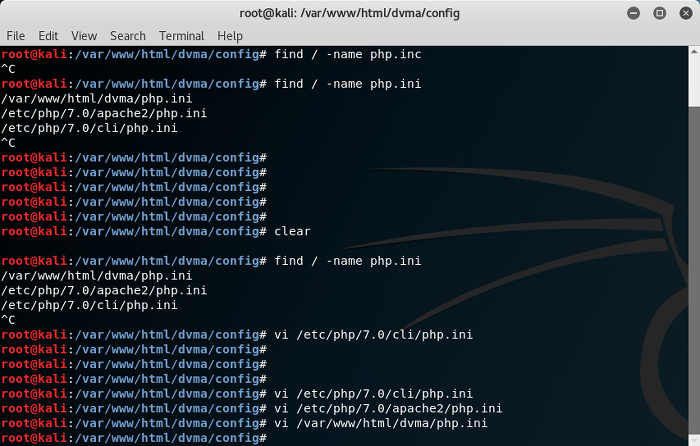Maximize the terminal window
Viewport: 700px width, 446px height.
[x=659, y=13]
